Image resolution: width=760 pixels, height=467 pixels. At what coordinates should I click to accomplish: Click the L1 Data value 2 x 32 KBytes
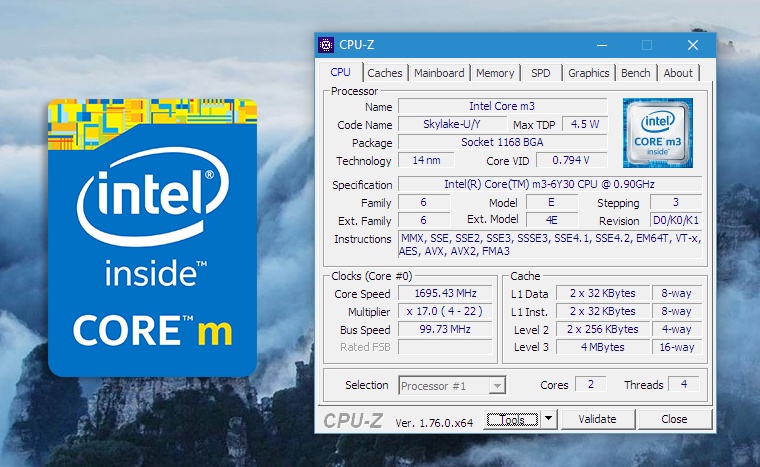tap(602, 293)
